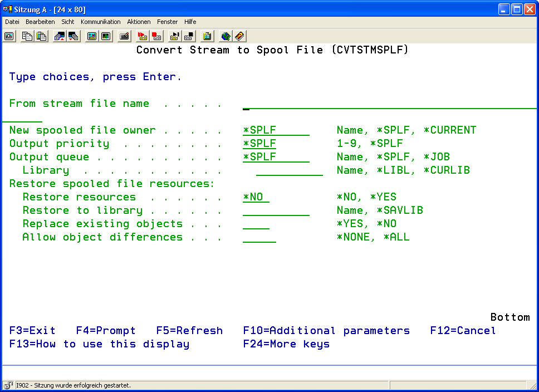Image resolution: width=539 pixels, height=392 pixels.
Task: Click the Restore to library input field
Action: pyautogui.click(x=276, y=210)
